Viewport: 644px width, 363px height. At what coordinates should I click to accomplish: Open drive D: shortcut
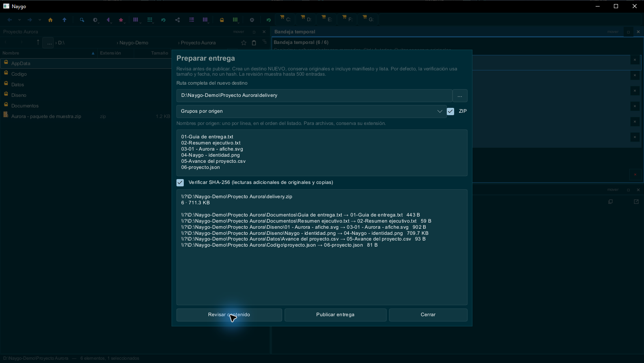306,19
